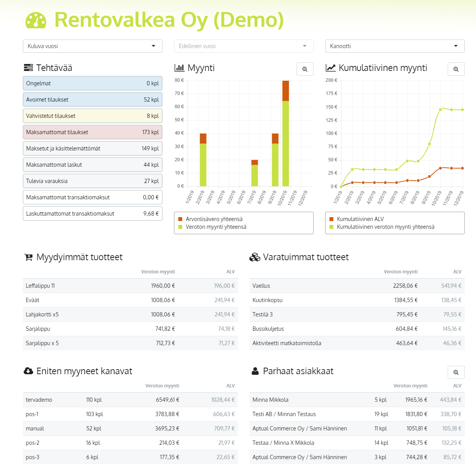Click the 741,82 € Sarjalippu value
Image resolution: width=476 pixels, height=470 pixels.
click(165, 329)
